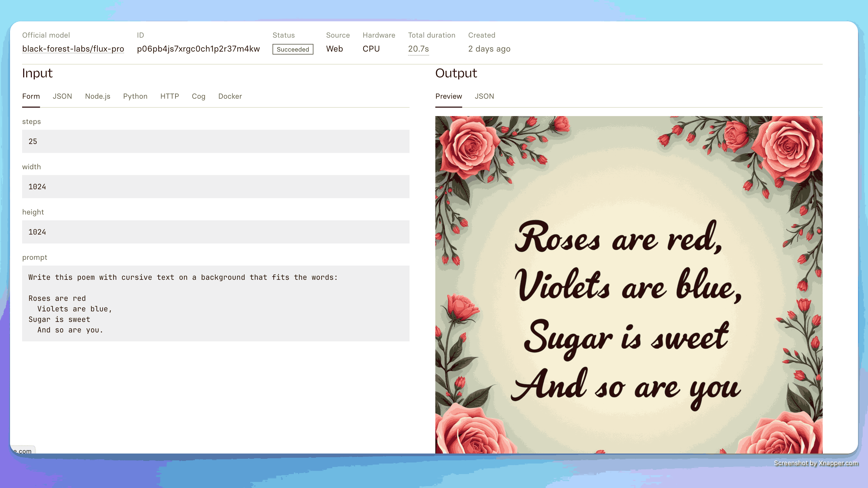Viewport: 868px width, 488px height.
Task: Switch to the input JSON tab
Action: 62,96
